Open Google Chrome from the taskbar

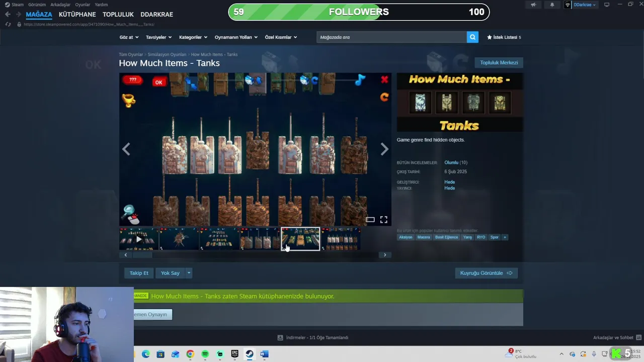pos(190,354)
